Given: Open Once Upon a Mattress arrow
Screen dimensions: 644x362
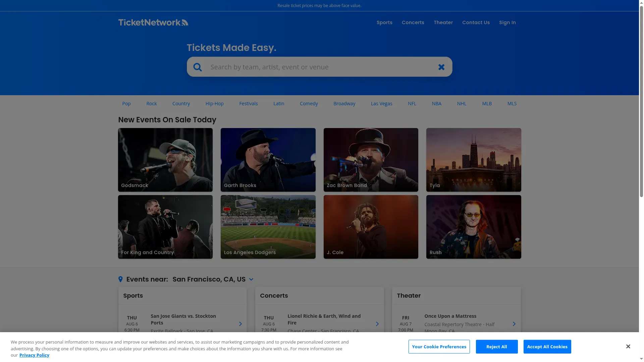Looking at the screenshot, I should point(514,324).
